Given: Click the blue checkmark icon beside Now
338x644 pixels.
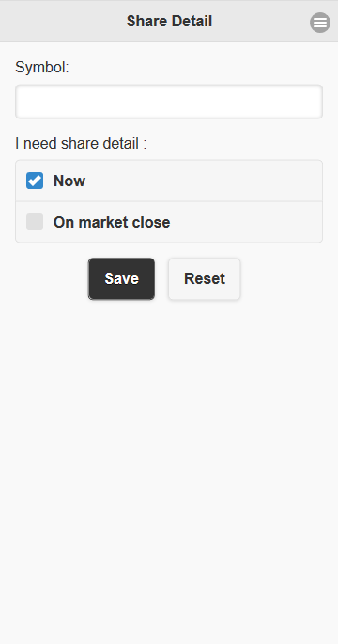Looking at the screenshot, I should point(35,181).
